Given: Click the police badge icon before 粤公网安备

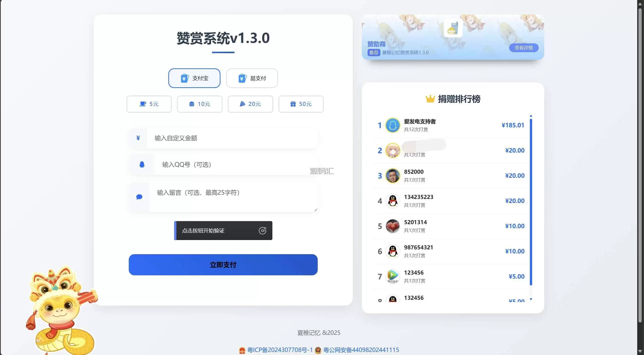Looking at the screenshot, I should (317, 350).
